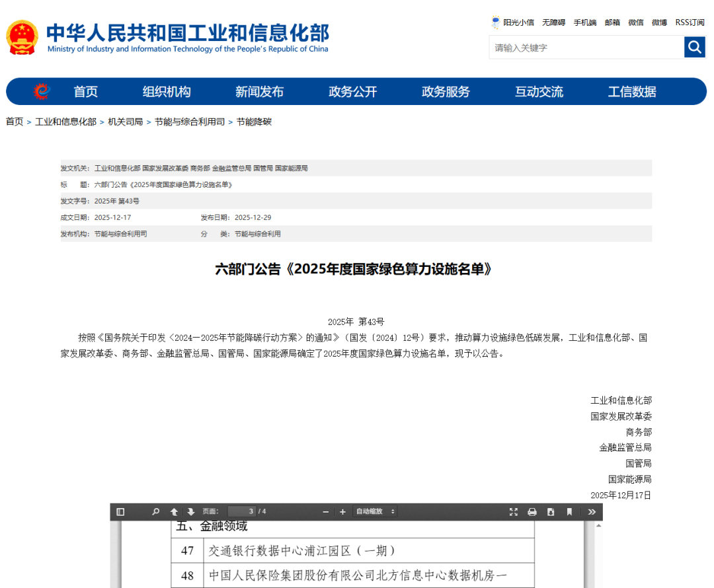The width and height of the screenshot is (714, 588).
Task: Expand the PDF more tools chevron
Action: pyautogui.click(x=591, y=511)
